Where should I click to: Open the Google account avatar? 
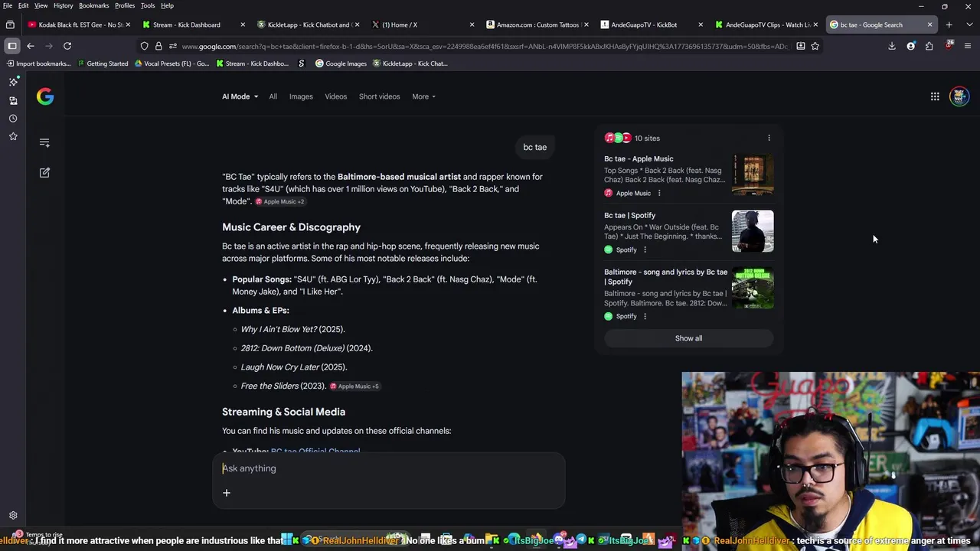pos(959,96)
